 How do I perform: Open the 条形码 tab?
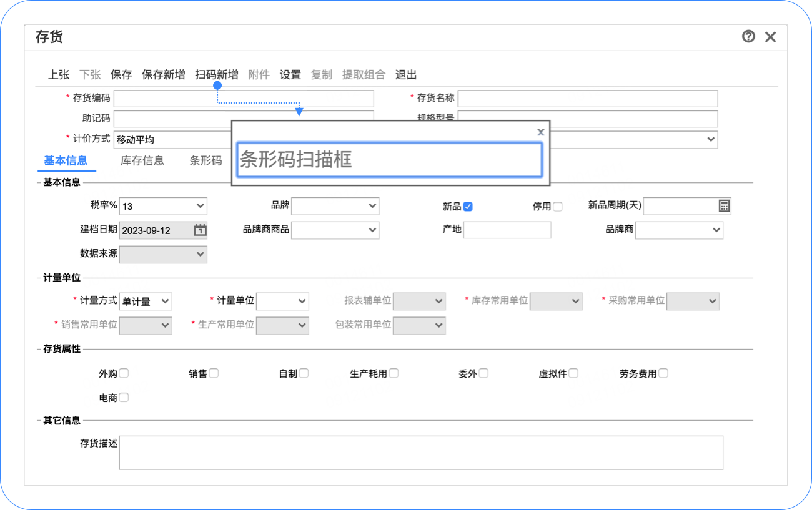click(x=205, y=160)
